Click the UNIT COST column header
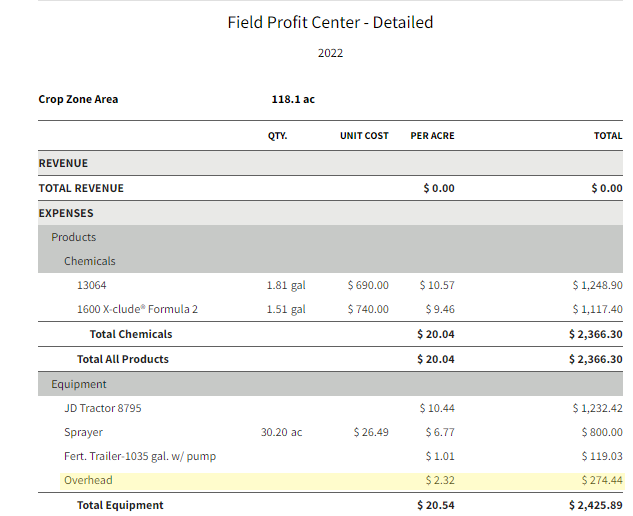Image resolution: width=633 pixels, height=516 pixels. [x=364, y=135]
